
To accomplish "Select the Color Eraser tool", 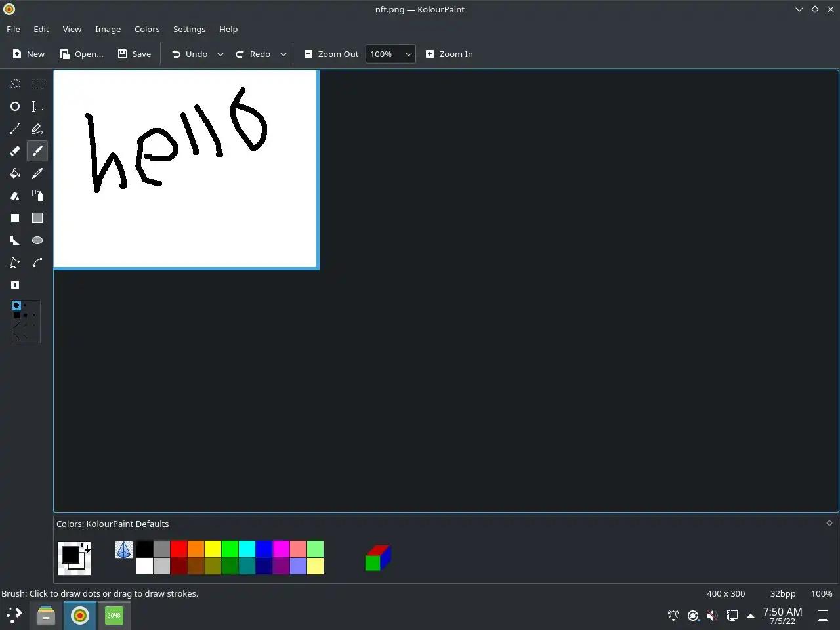I will [x=15, y=196].
